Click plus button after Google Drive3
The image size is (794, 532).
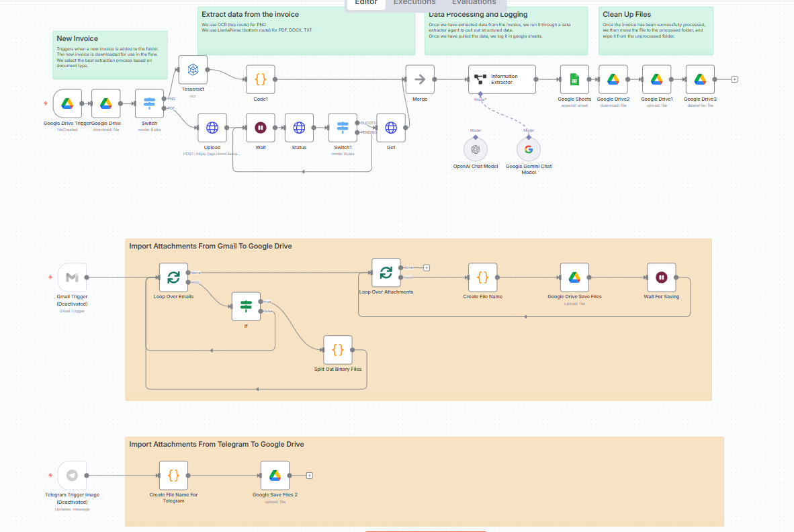pos(734,79)
